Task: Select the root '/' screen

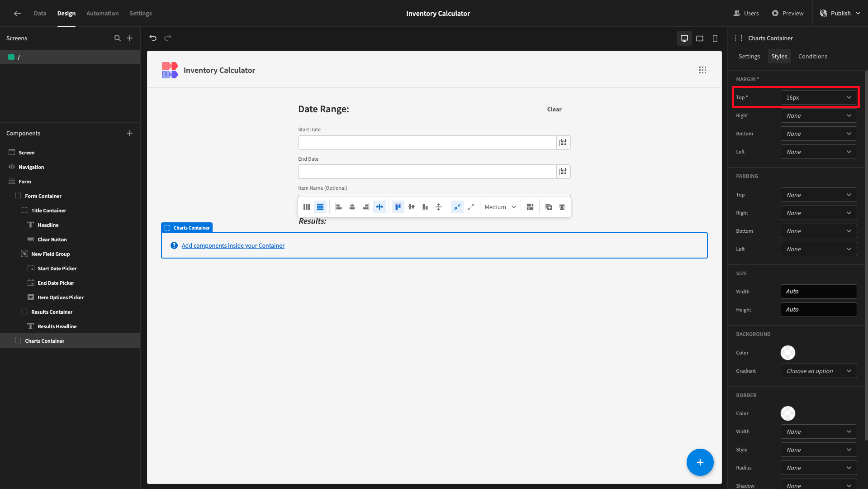Action: pyautogui.click(x=70, y=57)
